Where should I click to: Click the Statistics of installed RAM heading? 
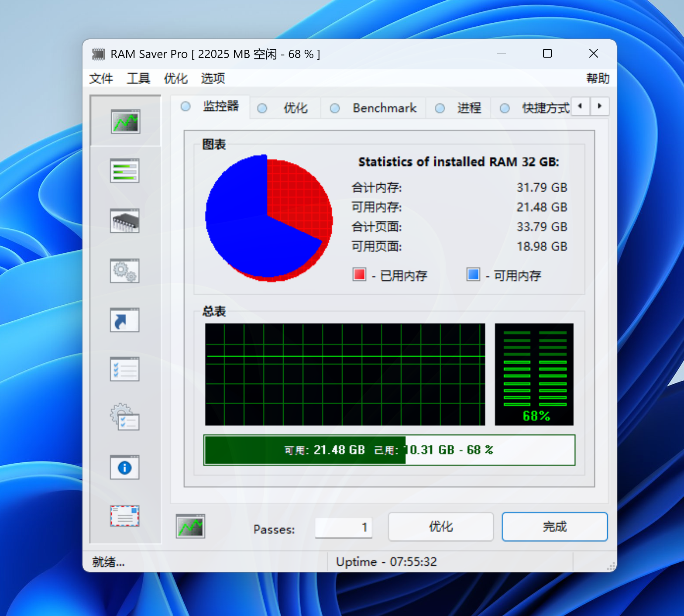point(459,162)
